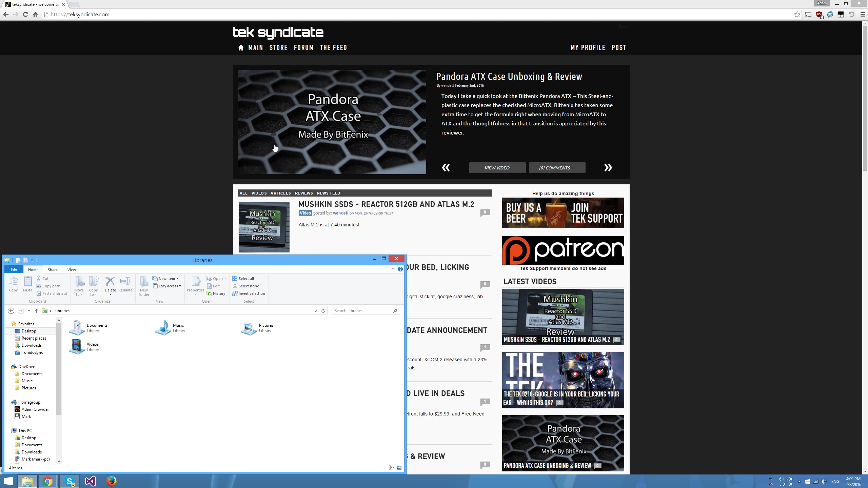Image resolution: width=868 pixels, height=488 pixels.
Task: Launch Visual Studio from the taskbar
Action: pyautogui.click(x=90, y=481)
